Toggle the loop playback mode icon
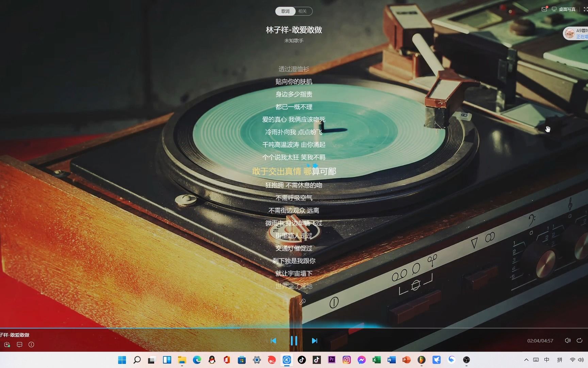Image resolution: width=588 pixels, height=368 pixels. [x=579, y=340]
